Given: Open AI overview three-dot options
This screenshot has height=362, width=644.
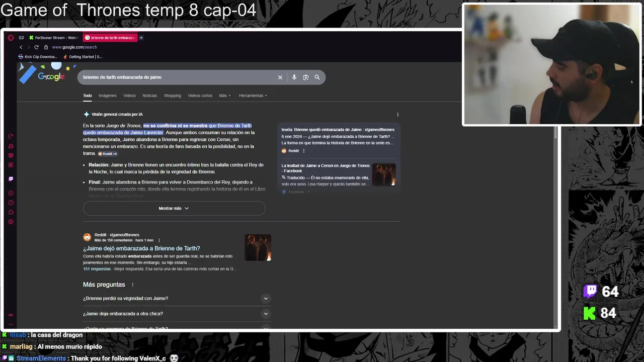Looking at the screenshot, I should coord(397,115).
